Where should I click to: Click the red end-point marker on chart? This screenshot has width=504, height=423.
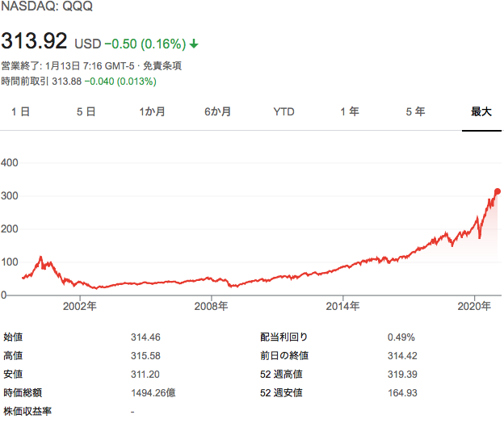tap(498, 191)
